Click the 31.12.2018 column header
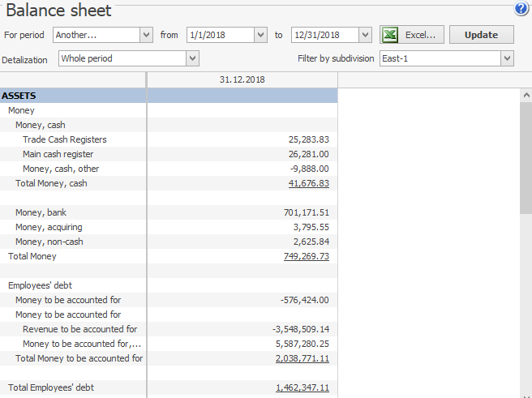This screenshot has height=398, width=532. (242, 80)
